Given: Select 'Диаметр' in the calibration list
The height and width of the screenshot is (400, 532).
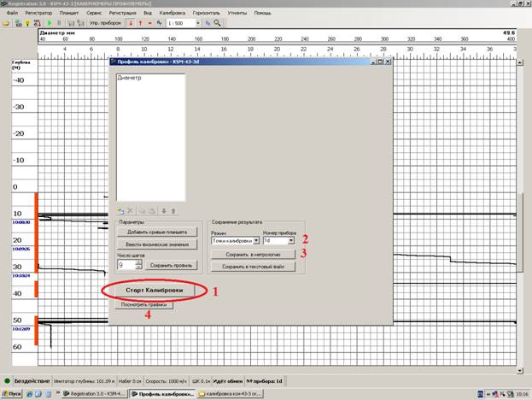Looking at the screenshot, I should coord(129,78).
